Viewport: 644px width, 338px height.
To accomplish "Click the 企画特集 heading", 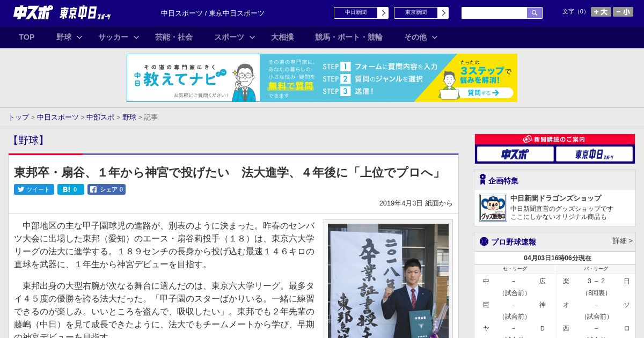I will click(x=503, y=181).
